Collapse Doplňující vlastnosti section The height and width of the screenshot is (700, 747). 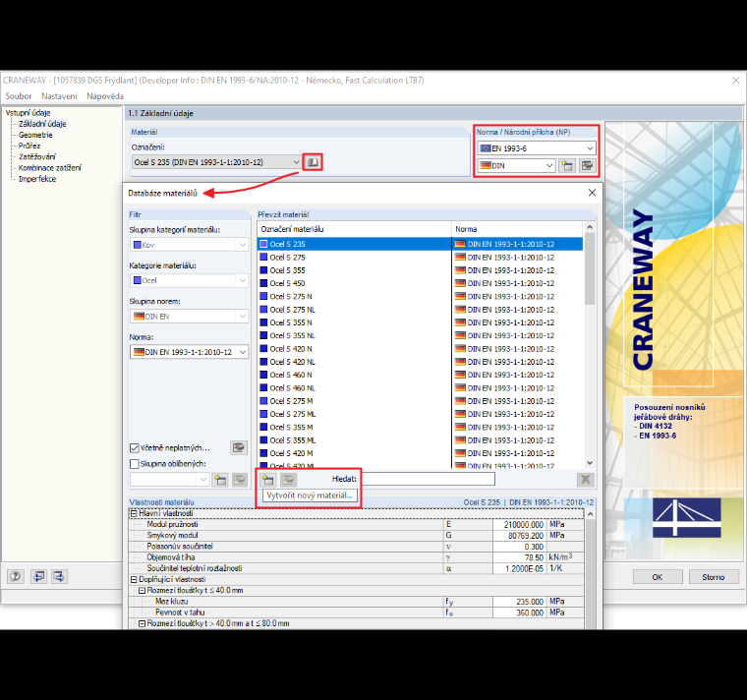[134, 579]
